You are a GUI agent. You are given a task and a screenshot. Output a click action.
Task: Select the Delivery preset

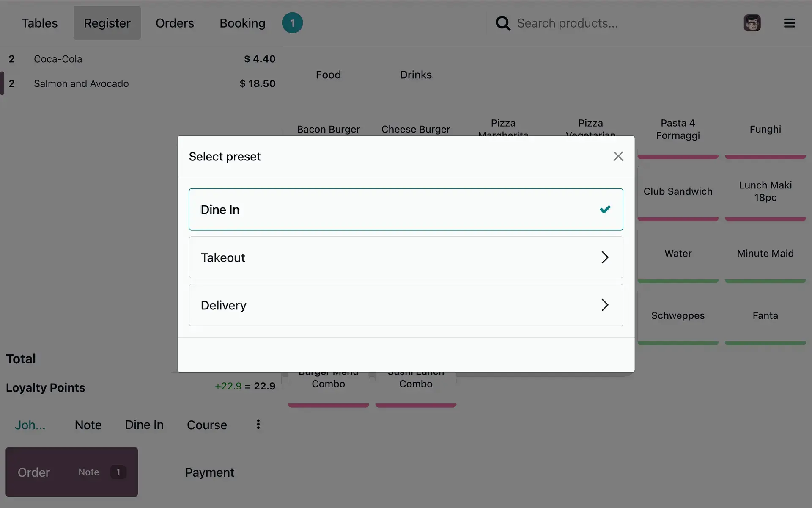[406, 305]
